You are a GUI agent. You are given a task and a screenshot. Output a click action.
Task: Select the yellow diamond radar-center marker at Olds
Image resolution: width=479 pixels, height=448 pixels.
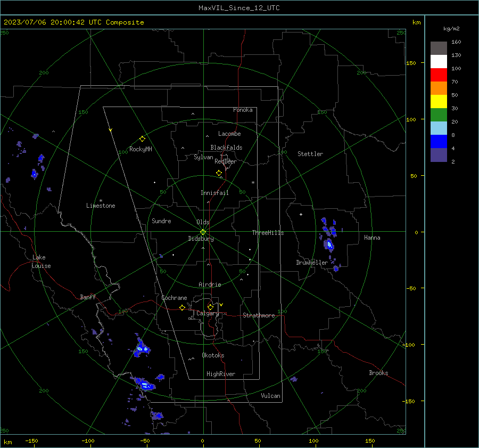click(203, 232)
